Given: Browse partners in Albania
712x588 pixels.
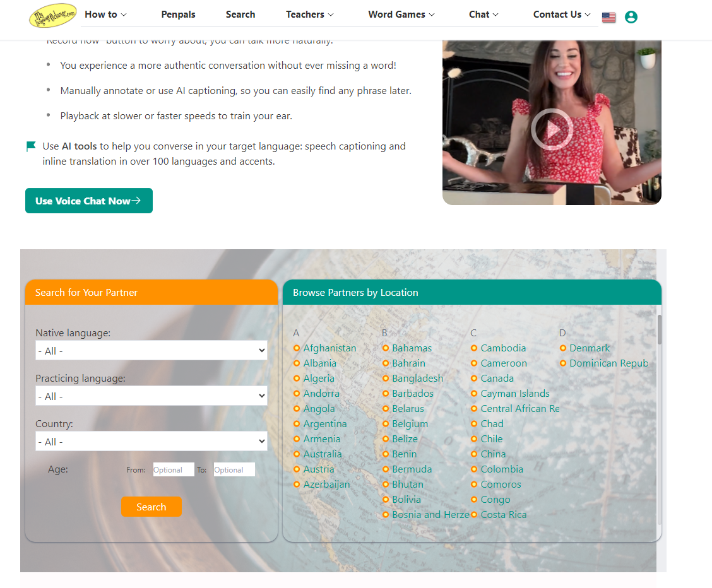Looking at the screenshot, I should pos(319,363).
